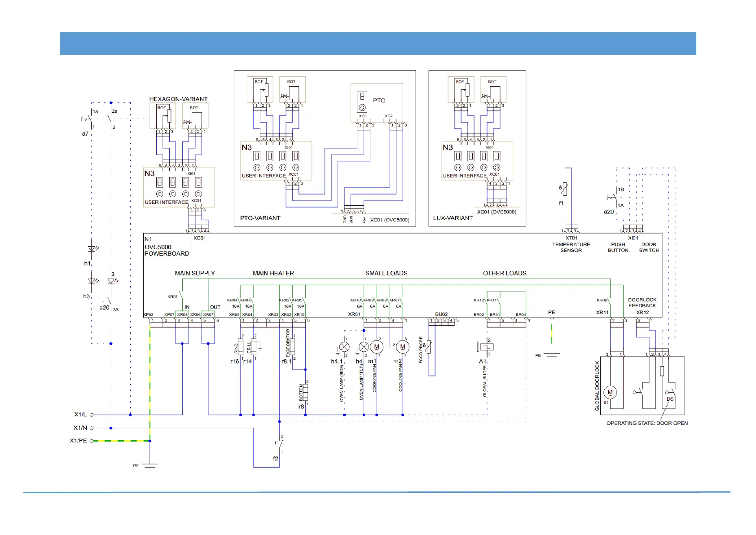The width and height of the screenshot is (756, 535).
Task: Select the side oven lamp h4.1 symbol
Action: [x=344, y=347]
